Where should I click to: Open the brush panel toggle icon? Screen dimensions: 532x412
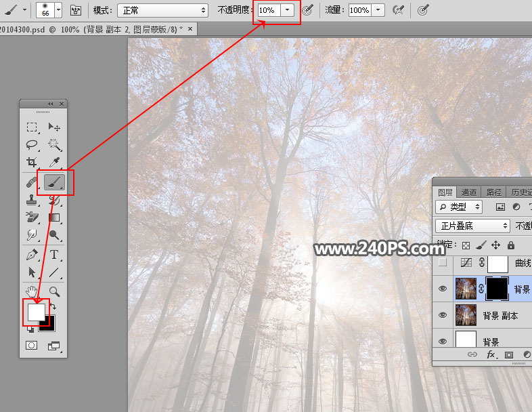pos(76,11)
